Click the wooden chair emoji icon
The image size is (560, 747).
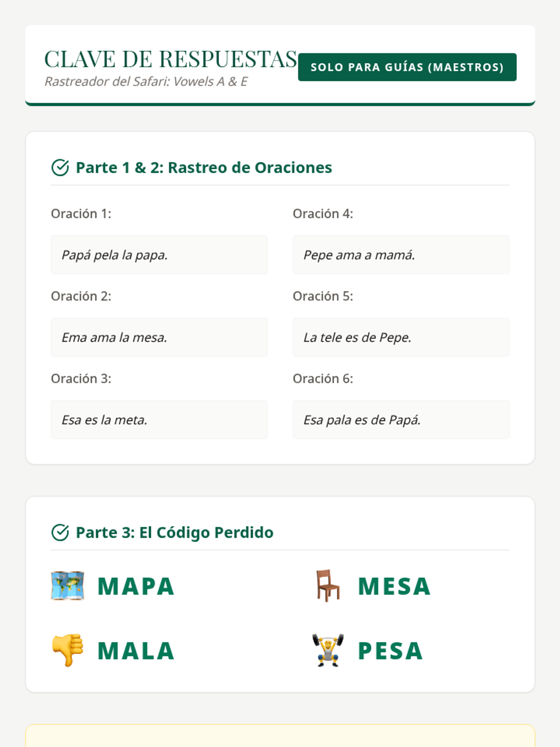click(328, 585)
